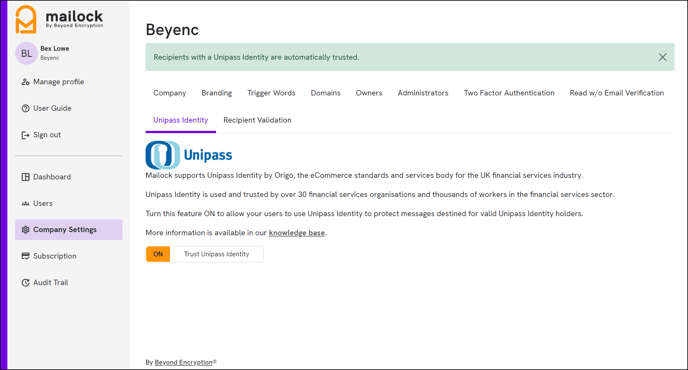The height and width of the screenshot is (370, 688).
Task: Click the Sign out arrow icon
Action: click(x=25, y=135)
